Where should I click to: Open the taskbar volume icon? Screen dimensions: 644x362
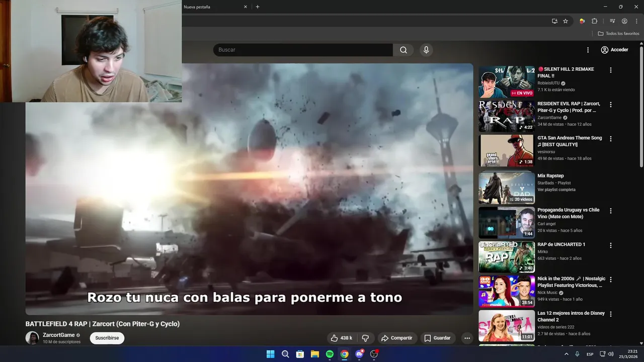pos(611,354)
